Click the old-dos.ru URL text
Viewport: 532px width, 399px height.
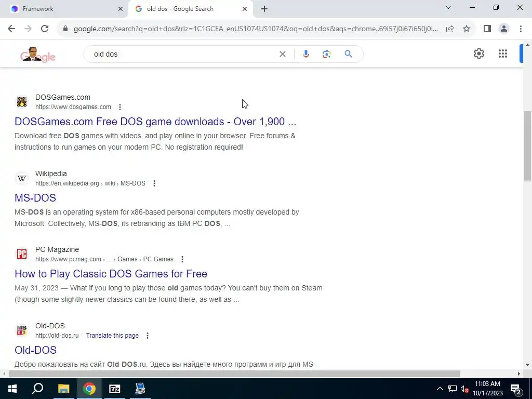click(x=57, y=336)
